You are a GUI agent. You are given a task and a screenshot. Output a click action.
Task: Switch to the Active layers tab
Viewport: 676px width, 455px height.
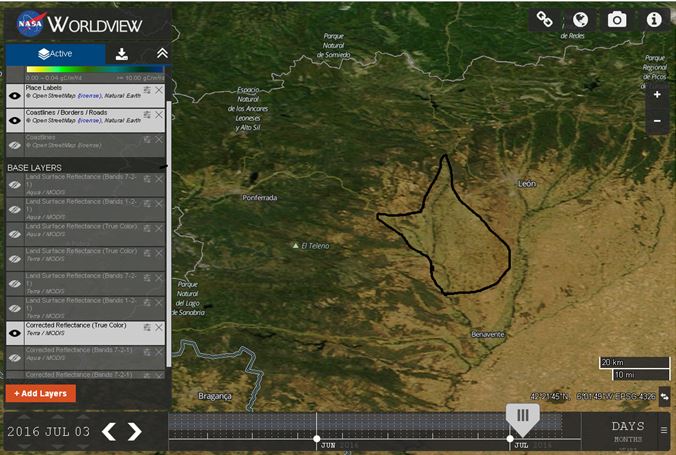click(x=55, y=54)
